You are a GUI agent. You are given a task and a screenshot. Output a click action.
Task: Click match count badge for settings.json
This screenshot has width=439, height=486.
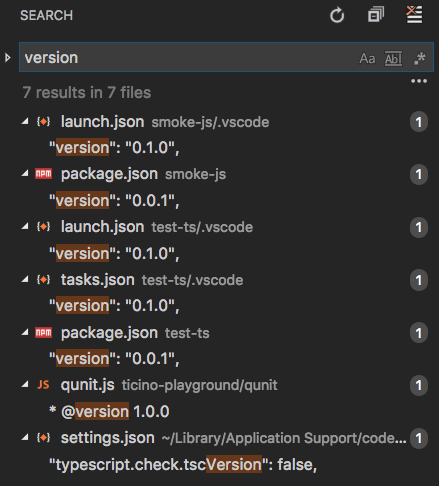[x=419, y=438]
